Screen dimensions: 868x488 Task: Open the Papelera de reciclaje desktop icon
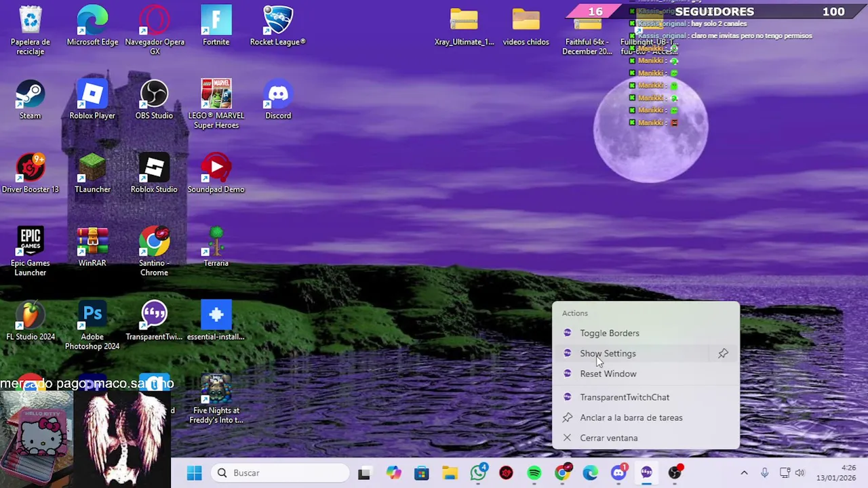pos(31,30)
